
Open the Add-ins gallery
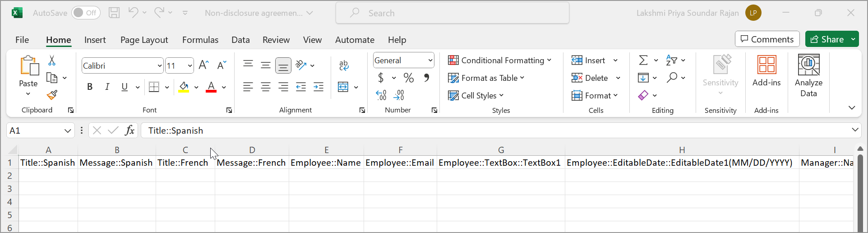click(766, 71)
